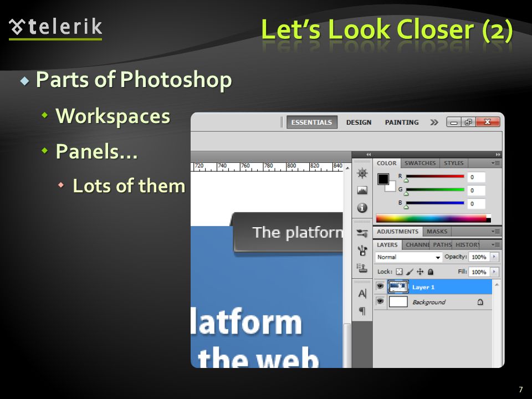Viewport: 532px width, 399px height.
Task: Open the Opacity slider arrow
Action: [494, 257]
